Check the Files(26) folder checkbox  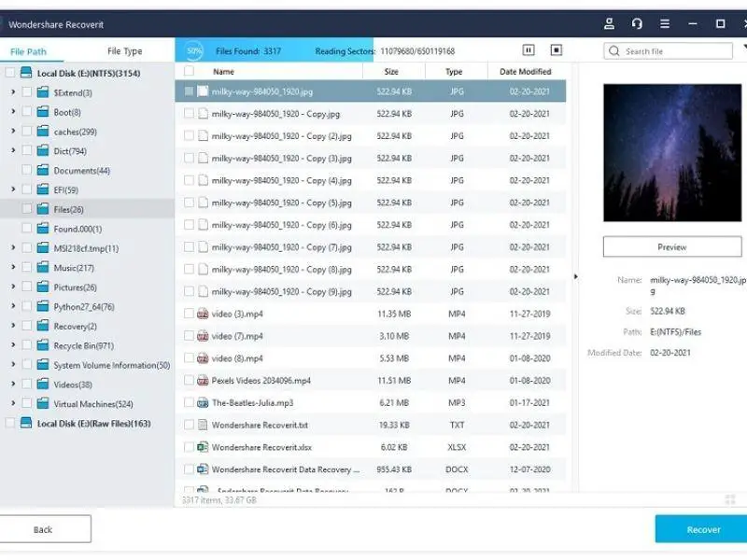click(x=27, y=208)
